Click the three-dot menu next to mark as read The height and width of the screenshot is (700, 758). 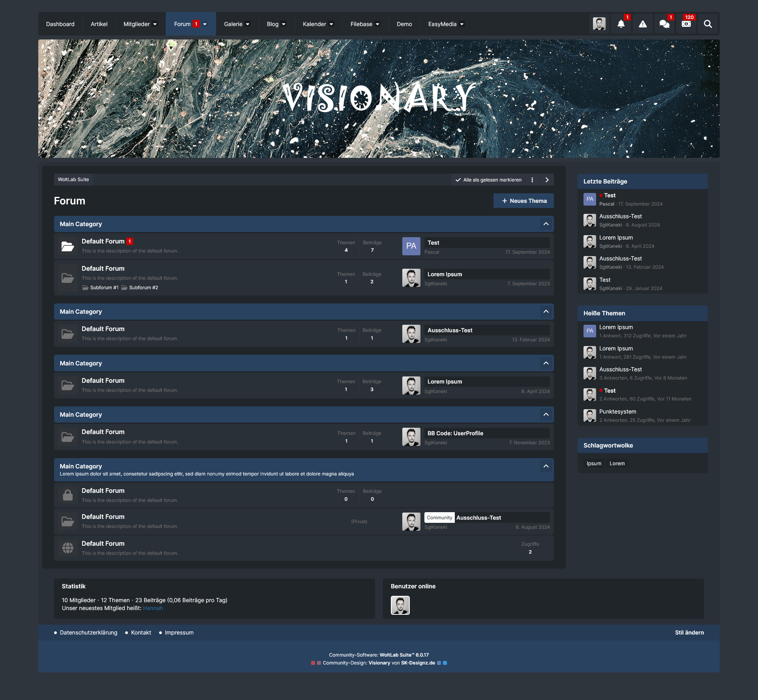click(x=532, y=180)
